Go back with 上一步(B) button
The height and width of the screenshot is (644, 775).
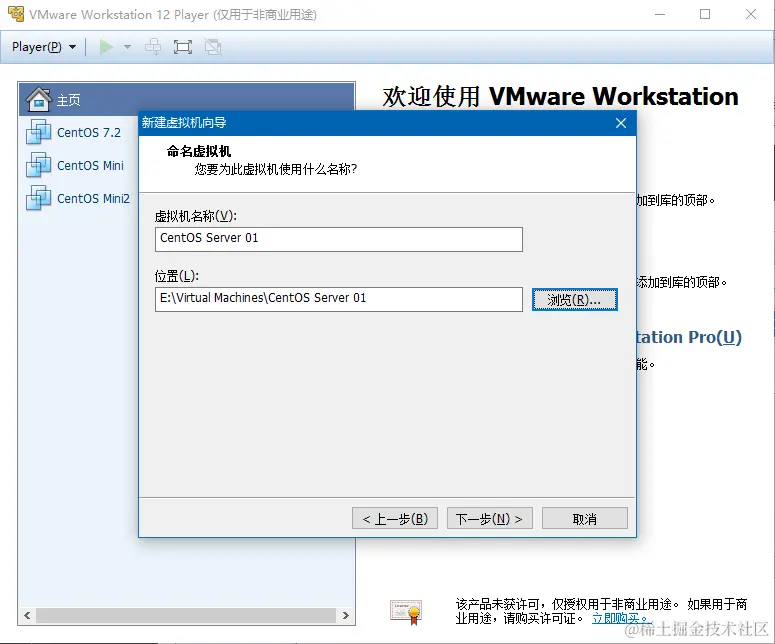pyautogui.click(x=395, y=518)
